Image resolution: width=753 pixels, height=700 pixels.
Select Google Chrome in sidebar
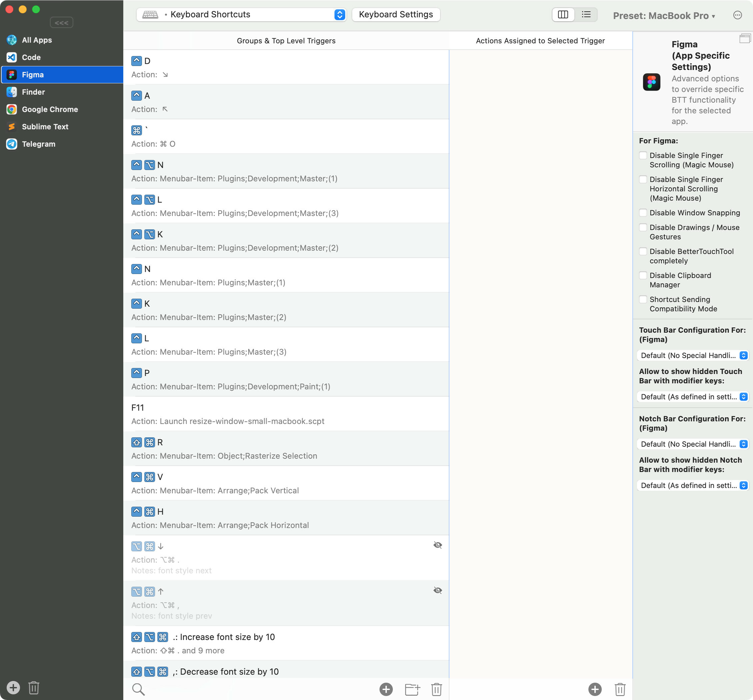[x=62, y=109]
